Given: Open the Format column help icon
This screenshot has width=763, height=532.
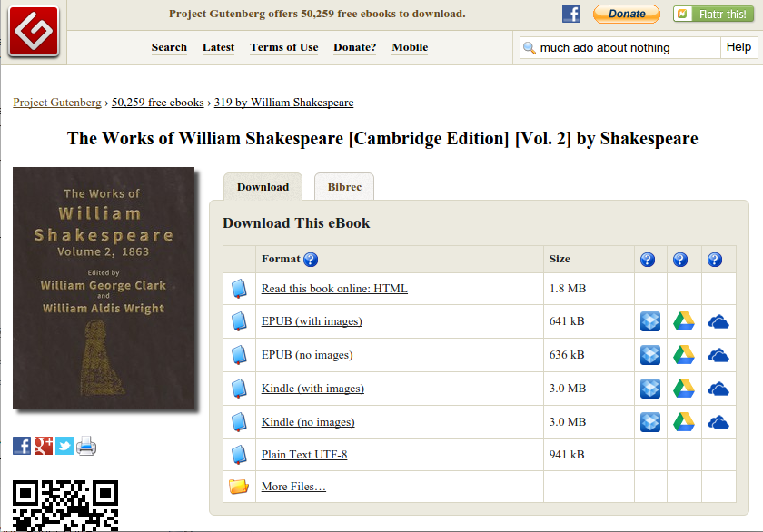Looking at the screenshot, I should click(x=311, y=260).
